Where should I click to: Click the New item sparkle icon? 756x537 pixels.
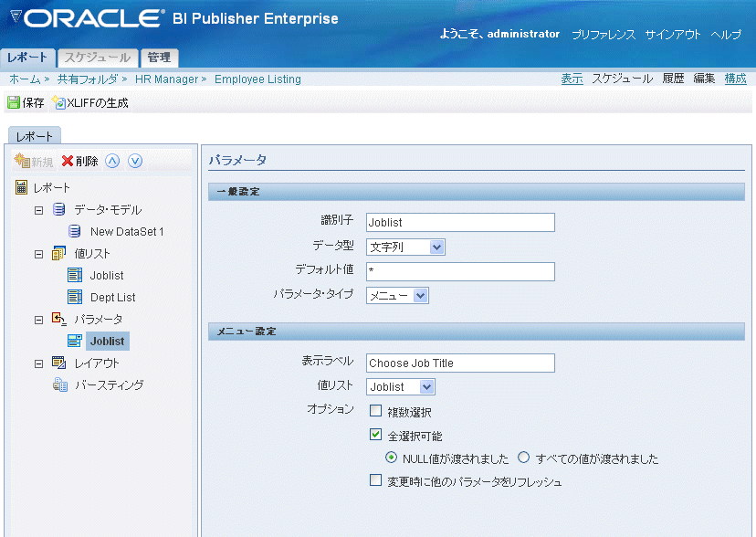click(x=22, y=161)
